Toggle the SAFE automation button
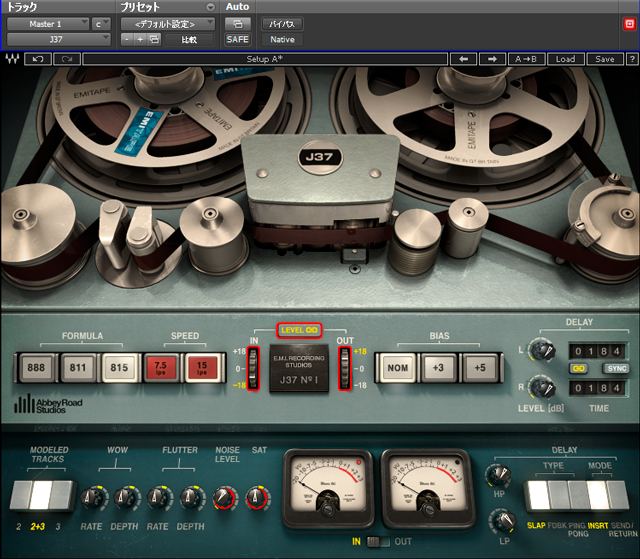Screen dimensions: 640x559 [238, 40]
